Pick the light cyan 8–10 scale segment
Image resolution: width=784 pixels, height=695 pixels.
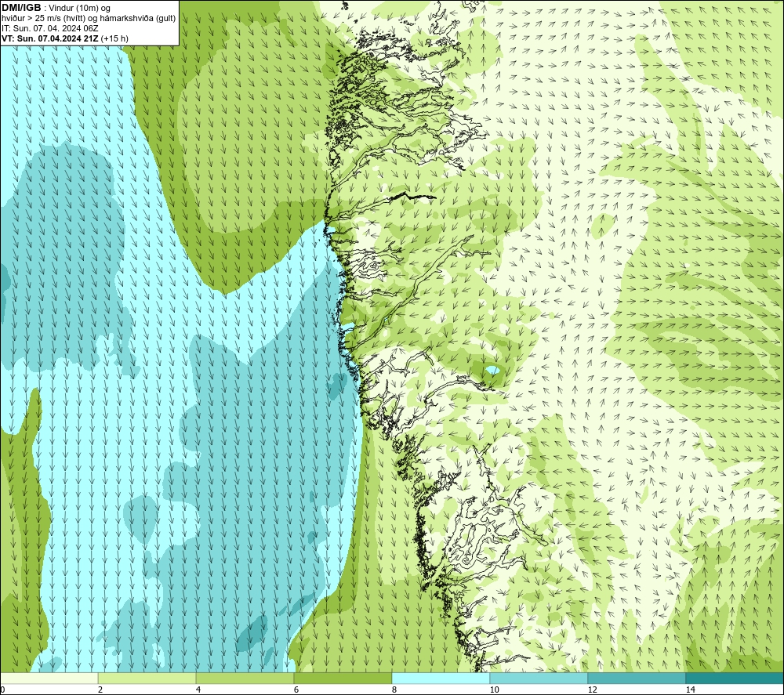click(441, 679)
